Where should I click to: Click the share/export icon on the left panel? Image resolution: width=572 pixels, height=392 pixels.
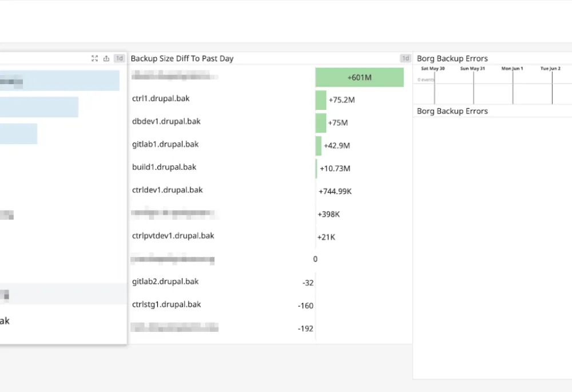(106, 58)
